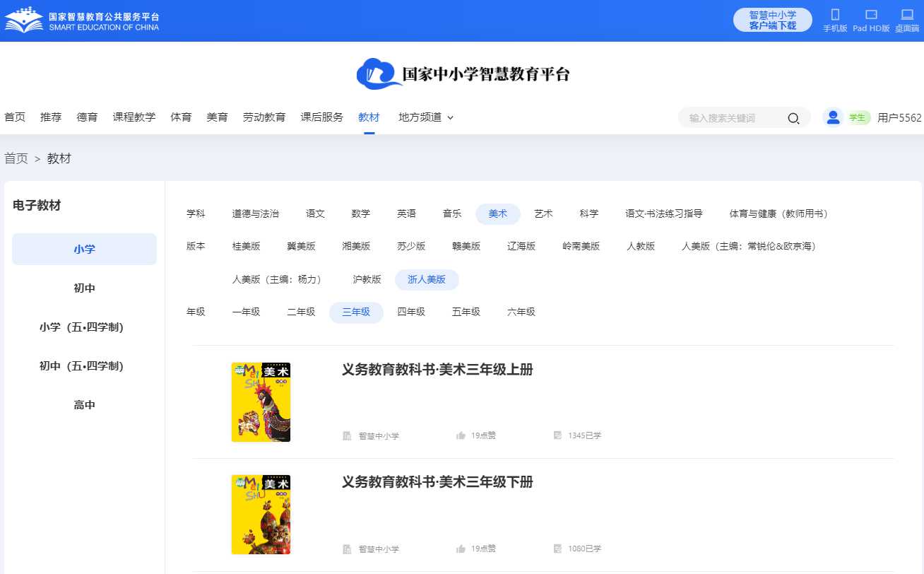Click publisher icon beside 智慧中小学 for 上册
Image resolution: width=924 pixels, height=574 pixels.
(x=347, y=435)
